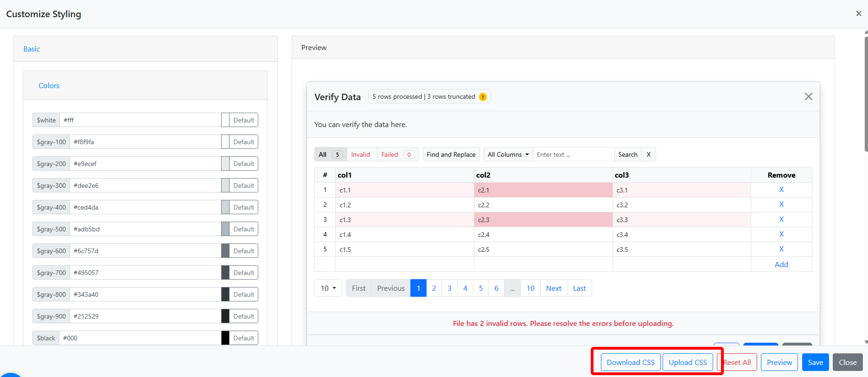Go to page 4

(465, 288)
